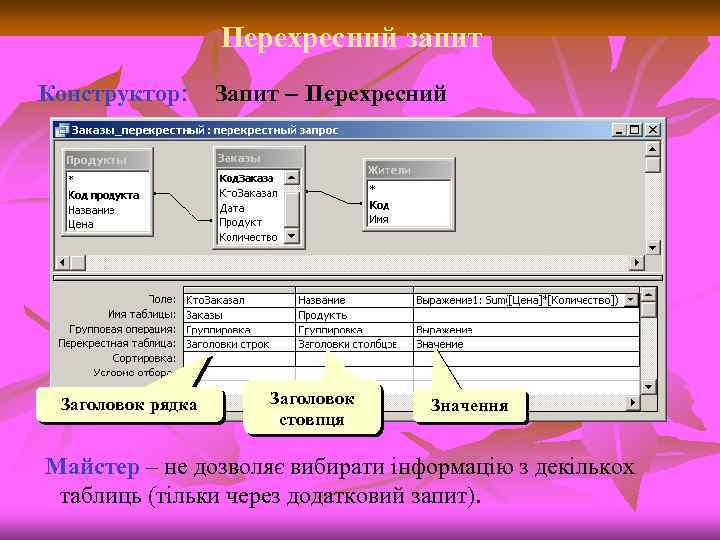Click upper pane horizontal scroll right arrow
Viewport: 720px width, 540px height.
pos(636,263)
